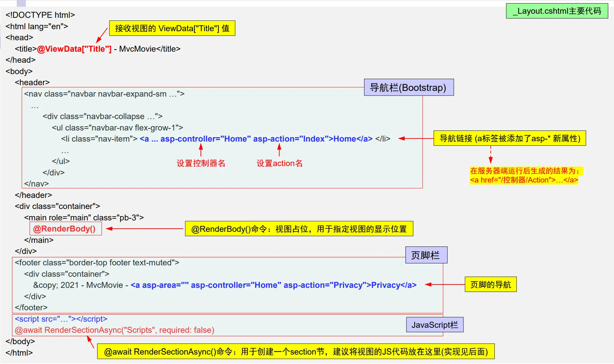Screen dimensions: 614x364
Task: Click the div class="navbar-collapse" line
Action: (x=102, y=116)
